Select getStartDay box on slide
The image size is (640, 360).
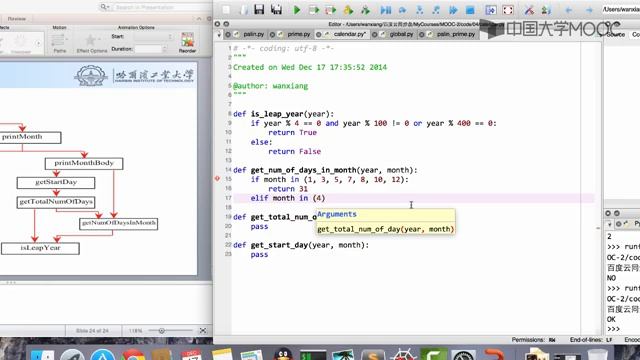(56, 182)
